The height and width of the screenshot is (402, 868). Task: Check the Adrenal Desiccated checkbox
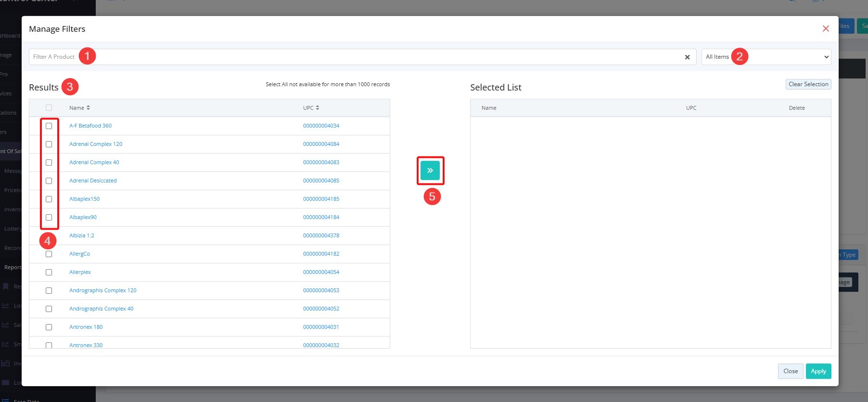49,181
